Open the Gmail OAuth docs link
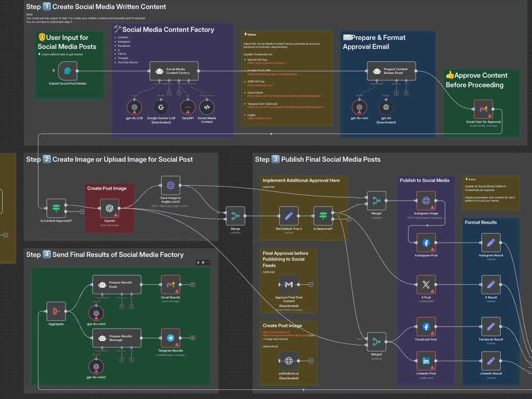The height and width of the screenshot is (399, 532). (x=284, y=96)
